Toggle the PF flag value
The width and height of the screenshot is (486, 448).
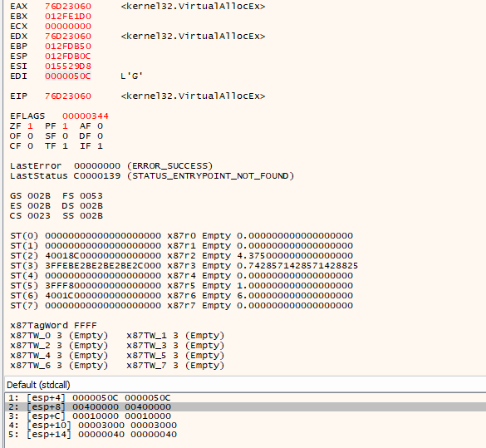[65, 126]
